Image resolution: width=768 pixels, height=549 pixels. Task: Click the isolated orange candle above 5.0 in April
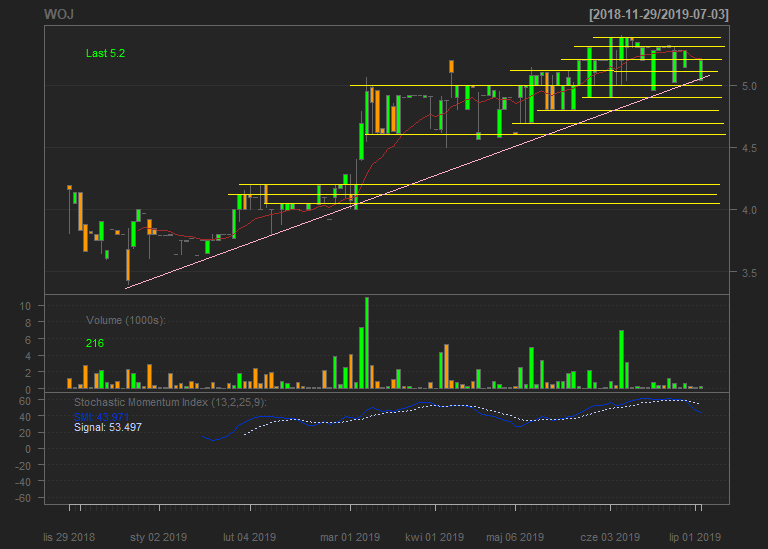pos(451,67)
